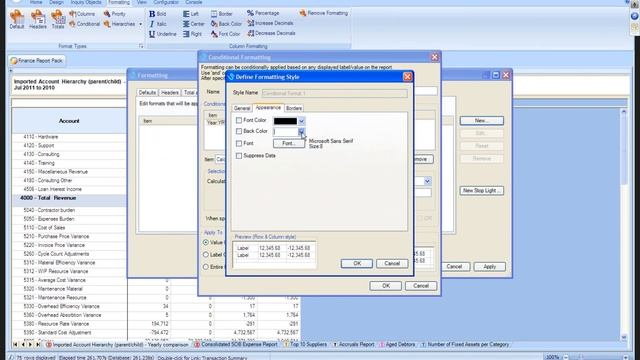The width and height of the screenshot is (640, 360).
Task: Click the Style Name field
Action: point(334,93)
